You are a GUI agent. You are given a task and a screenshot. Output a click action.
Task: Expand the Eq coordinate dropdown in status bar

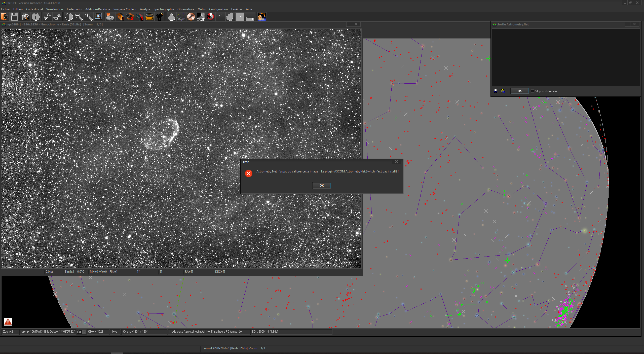click(x=84, y=332)
